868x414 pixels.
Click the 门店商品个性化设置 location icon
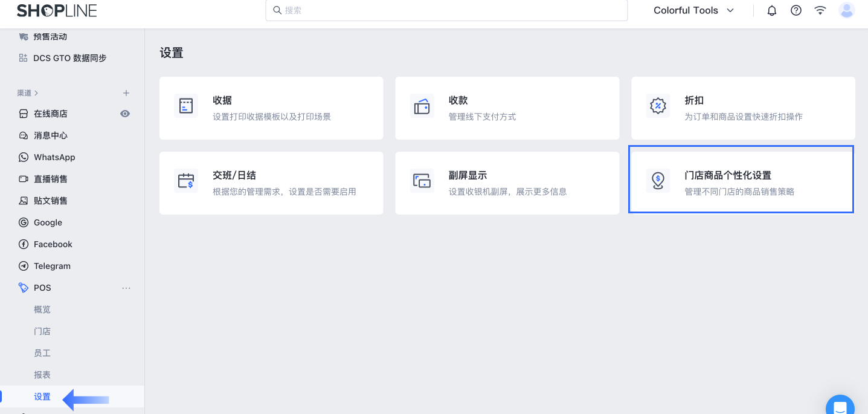(x=658, y=181)
